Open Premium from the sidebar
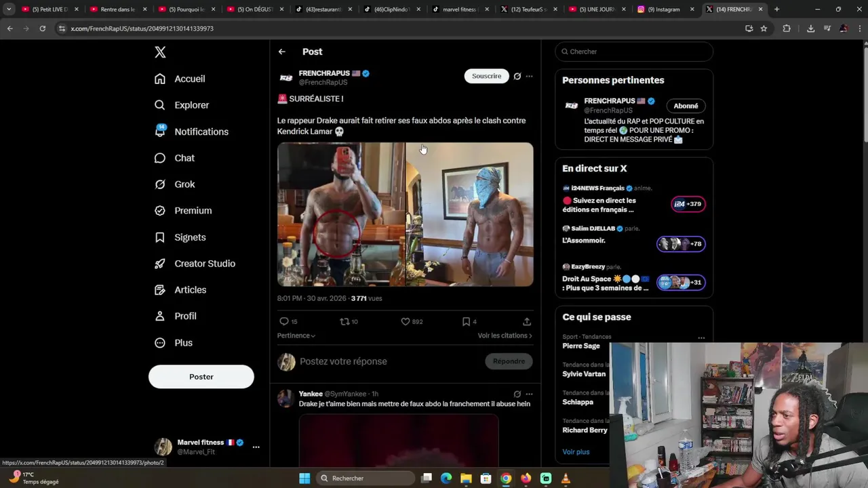Screen dimensions: 868x488 pyautogui.click(x=183, y=211)
